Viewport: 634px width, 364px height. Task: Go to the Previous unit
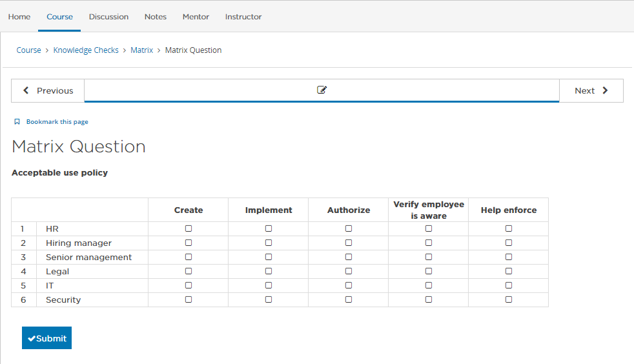tap(48, 90)
